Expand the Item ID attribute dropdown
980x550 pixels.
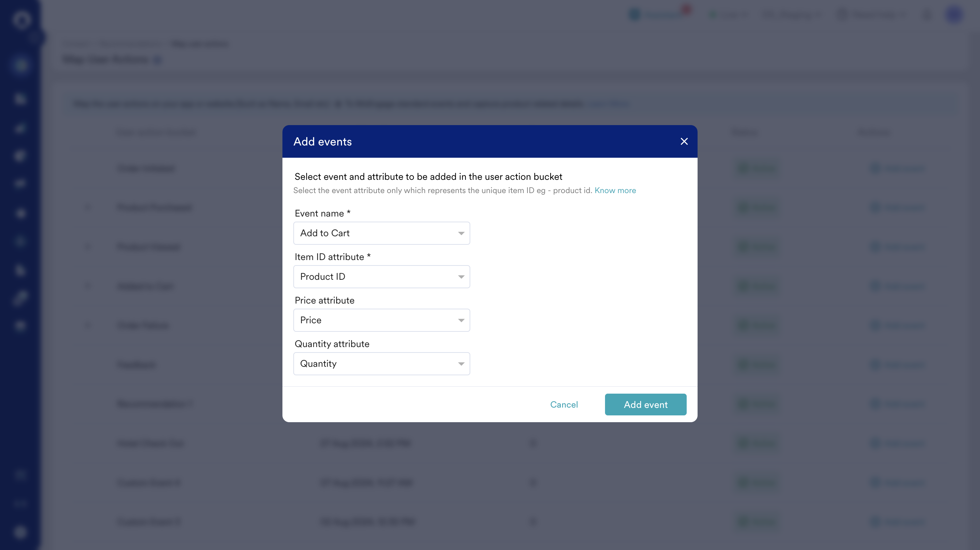point(381,277)
